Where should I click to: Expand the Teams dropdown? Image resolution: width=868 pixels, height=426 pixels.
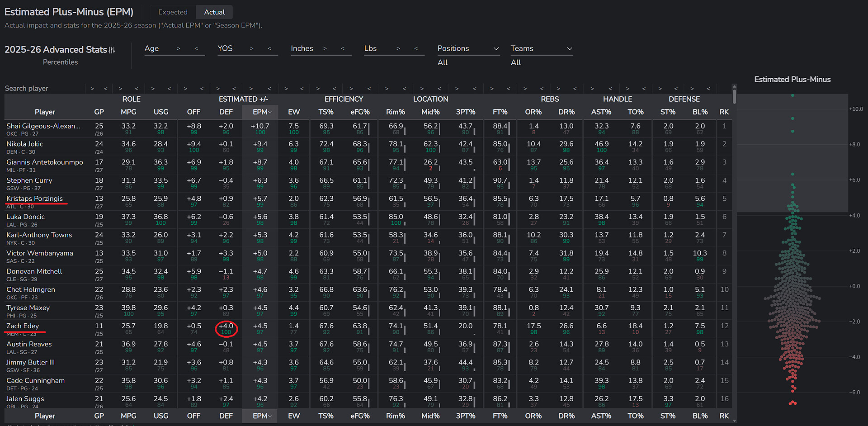point(541,48)
